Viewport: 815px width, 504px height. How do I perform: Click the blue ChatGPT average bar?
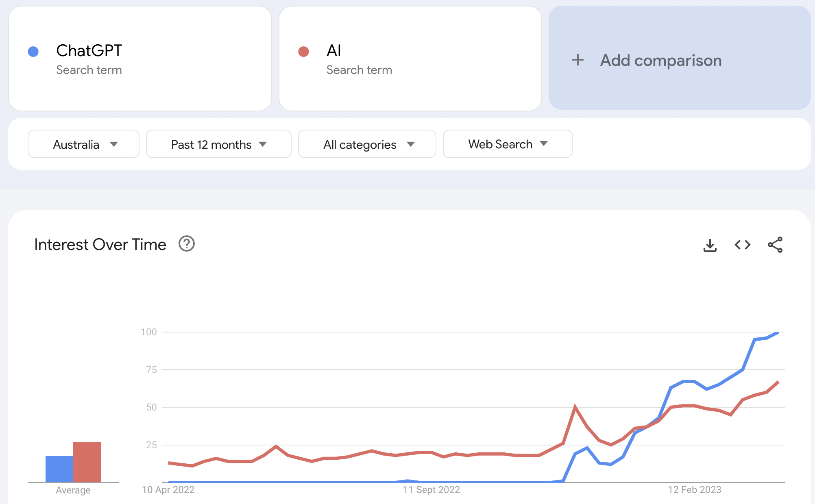click(59, 469)
